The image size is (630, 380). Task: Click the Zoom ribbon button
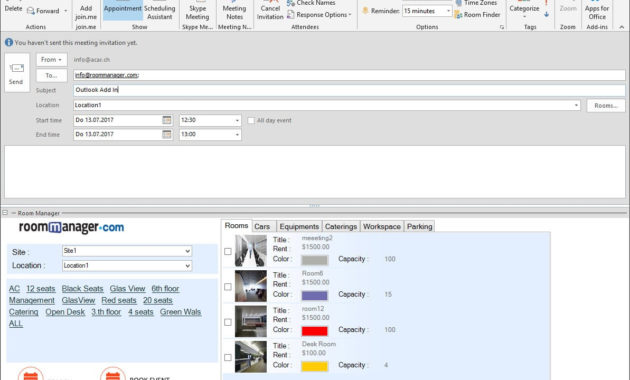click(x=568, y=8)
